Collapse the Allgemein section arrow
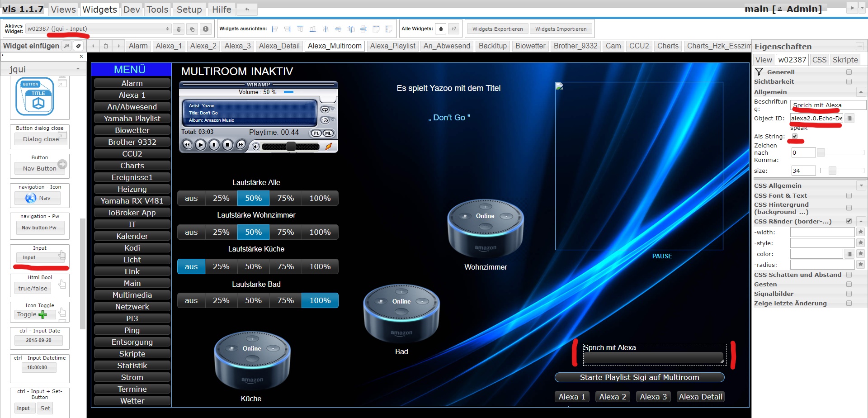868x418 pixels. 861,92
